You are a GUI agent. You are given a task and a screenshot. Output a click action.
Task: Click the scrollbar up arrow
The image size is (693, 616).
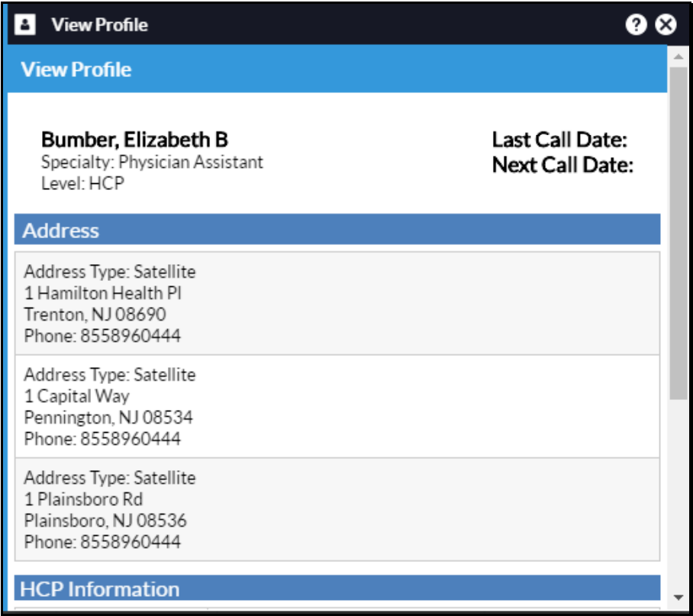click(678, 56)
